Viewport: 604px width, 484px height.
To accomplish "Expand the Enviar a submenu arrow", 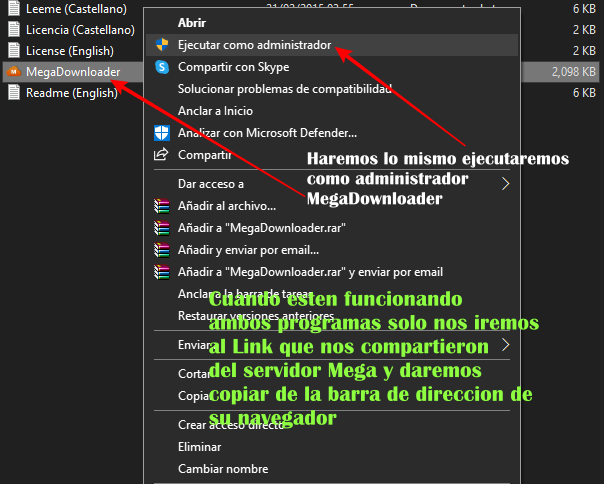I will tap(505, 345).
